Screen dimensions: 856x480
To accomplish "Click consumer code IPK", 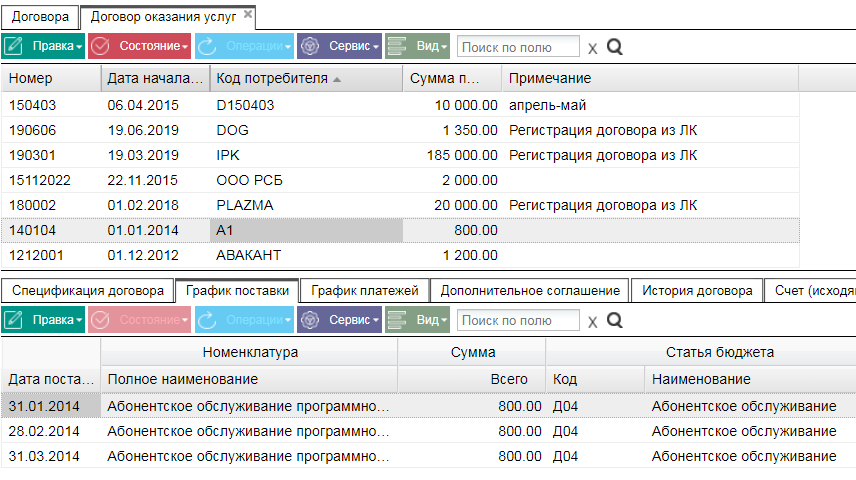I will click(228, 155).
